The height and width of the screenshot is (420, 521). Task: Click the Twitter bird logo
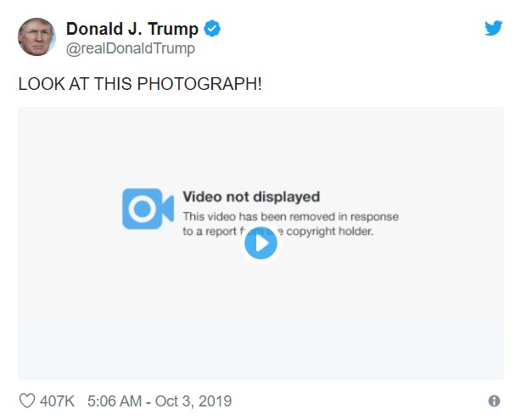click(x=493, y=28)
